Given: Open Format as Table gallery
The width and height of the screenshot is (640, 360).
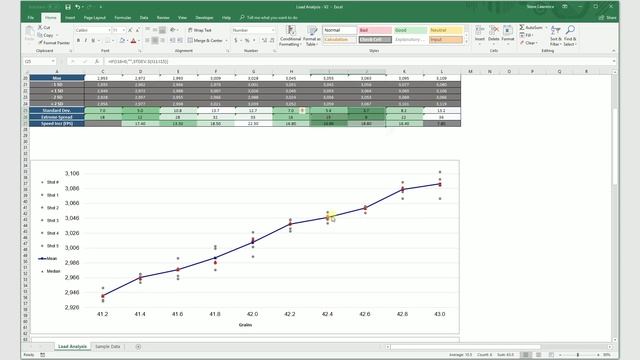Looking at the screenshot, I should tap(312, 36).
